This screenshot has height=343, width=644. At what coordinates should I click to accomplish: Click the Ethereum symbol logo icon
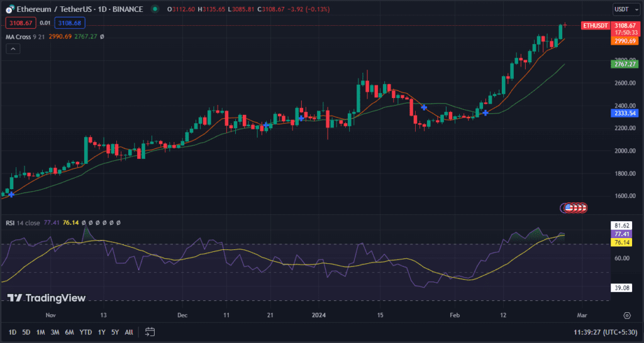click(x=10, y=9)
